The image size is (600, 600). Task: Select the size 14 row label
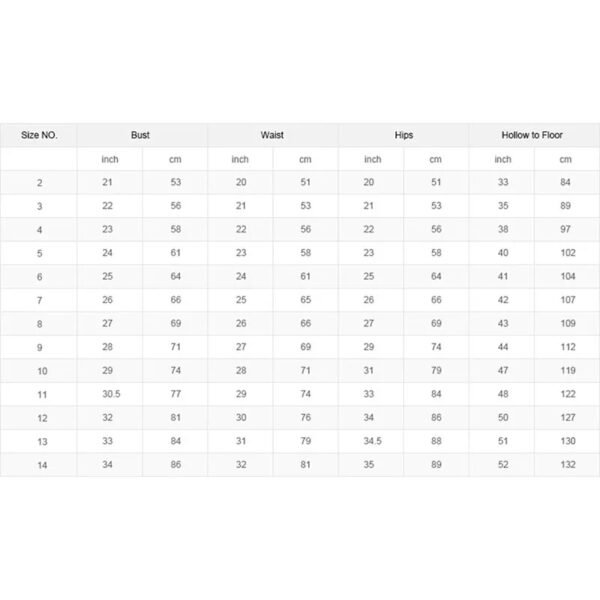coord(42,465)
